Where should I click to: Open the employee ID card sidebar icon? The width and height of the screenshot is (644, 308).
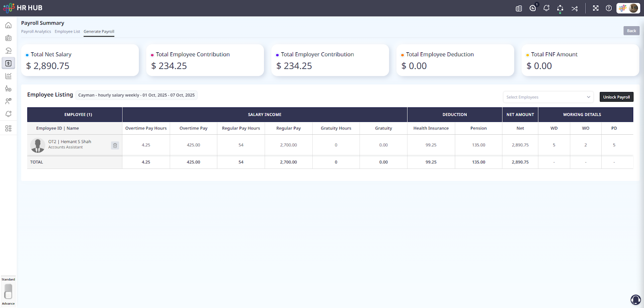coord(8,38)
